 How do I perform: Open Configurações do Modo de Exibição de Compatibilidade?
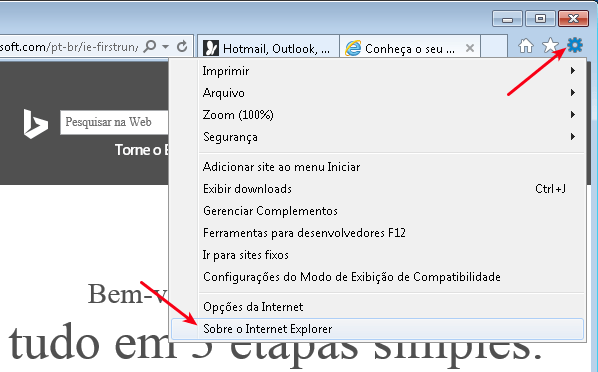(377, 277)
